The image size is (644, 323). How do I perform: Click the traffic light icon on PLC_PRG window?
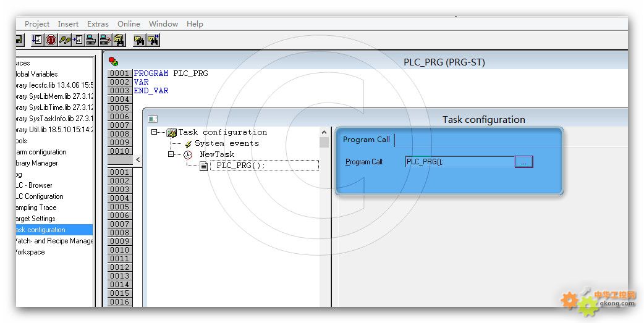(113, 61)
